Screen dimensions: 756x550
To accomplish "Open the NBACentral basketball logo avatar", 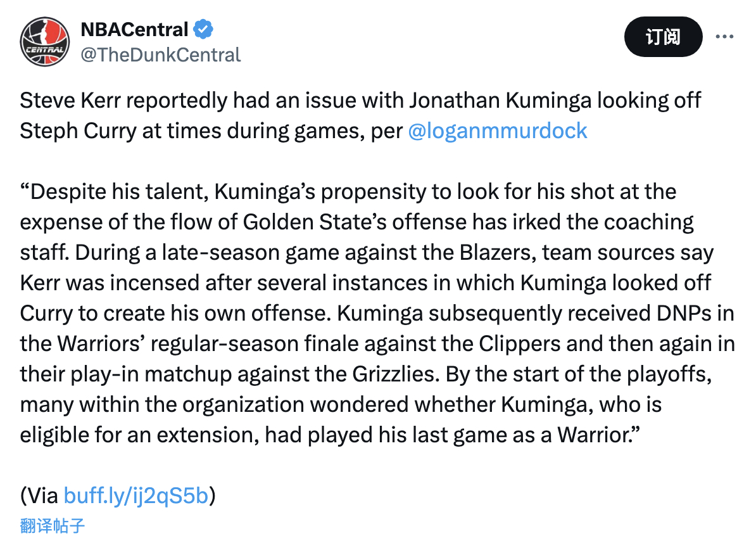I will (45, 42).
